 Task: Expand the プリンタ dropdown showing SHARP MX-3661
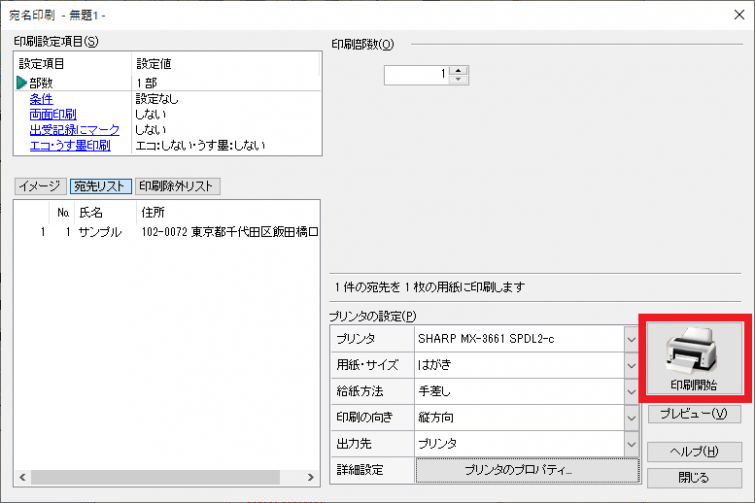[x=631, y=339]
